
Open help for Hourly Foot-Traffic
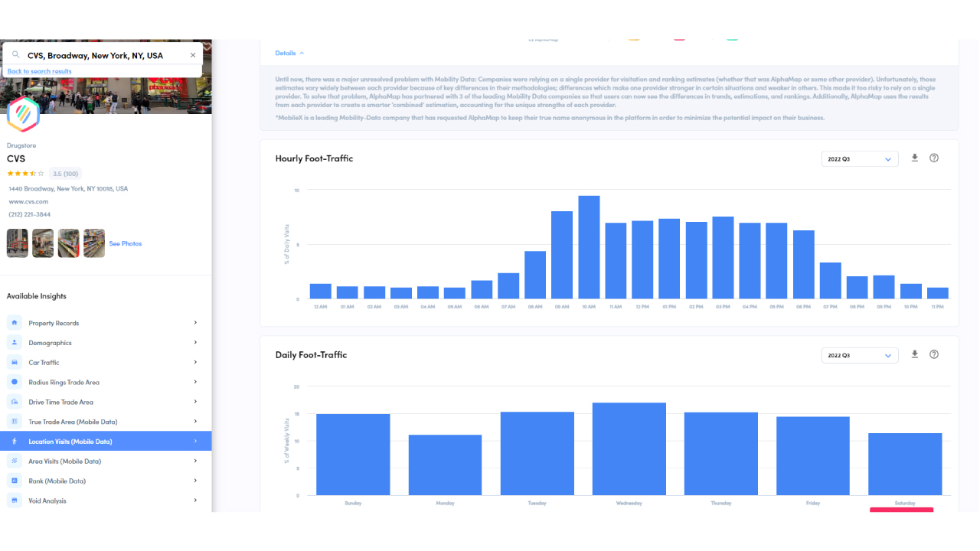click(934, 158)
